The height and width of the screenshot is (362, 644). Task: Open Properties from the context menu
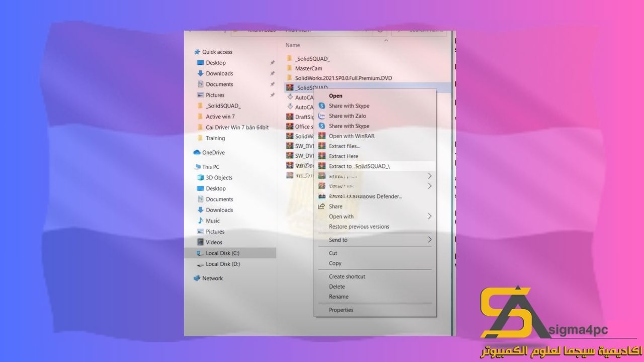coord(341,310)
